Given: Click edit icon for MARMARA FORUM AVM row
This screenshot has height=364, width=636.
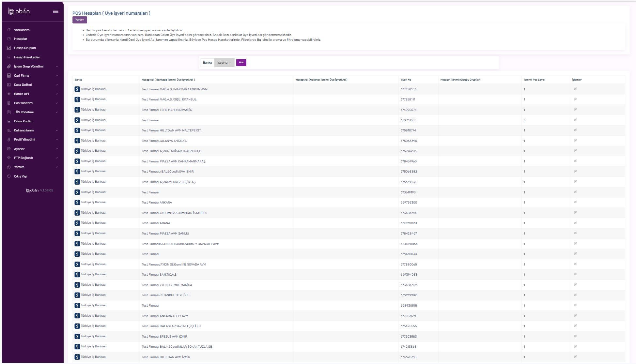Looking at the screenshot, I should tap(575, 89).
